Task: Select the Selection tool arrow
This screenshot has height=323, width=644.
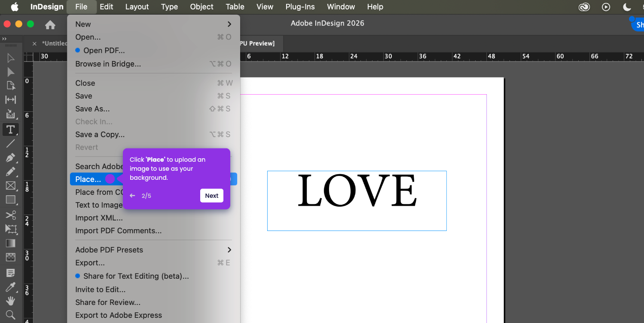Action: pos(11,58)
